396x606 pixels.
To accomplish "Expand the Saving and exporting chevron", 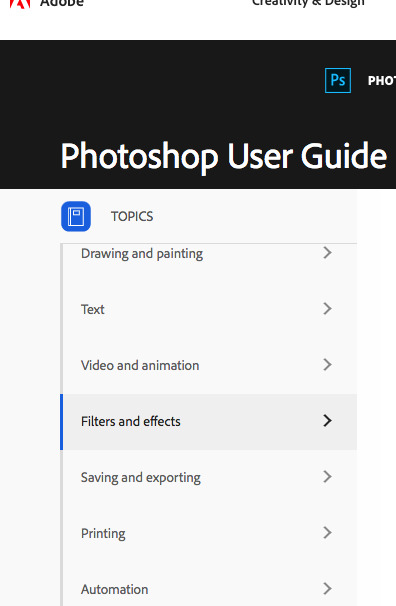I will (x=327, y=477).
